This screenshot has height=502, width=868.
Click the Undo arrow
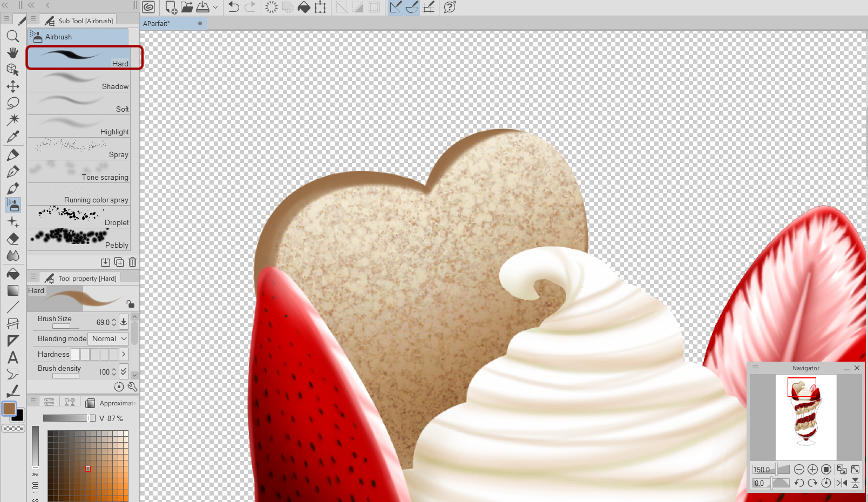[234, 7]
